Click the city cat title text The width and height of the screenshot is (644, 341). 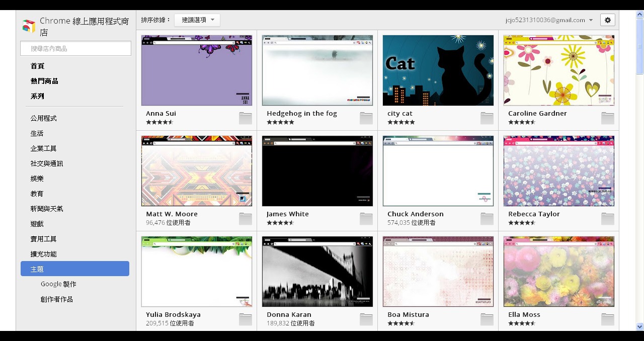click(x=400, y=114)
